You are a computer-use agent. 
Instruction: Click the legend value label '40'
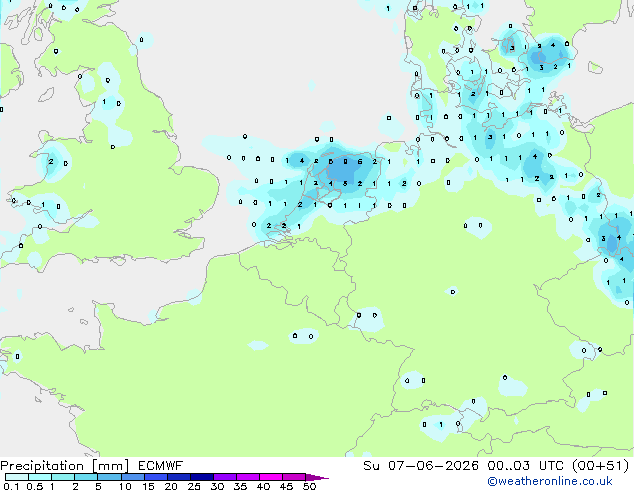point(263,486)
